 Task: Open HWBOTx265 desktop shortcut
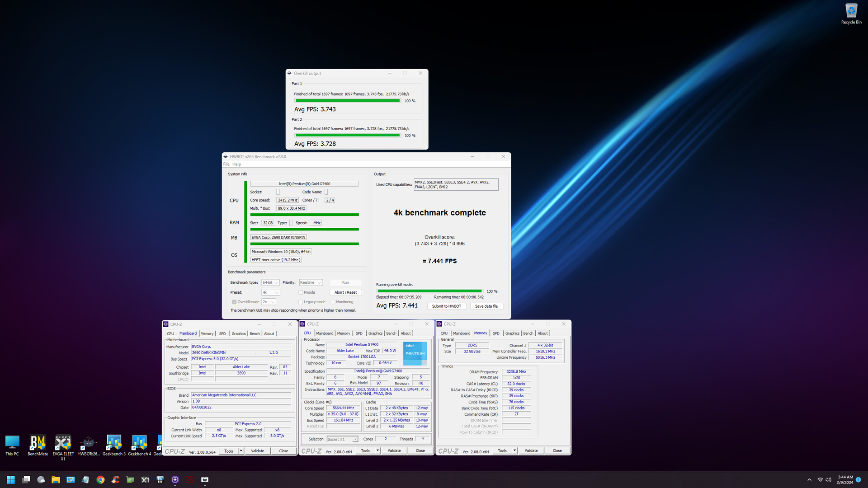[x=89, y=446]
